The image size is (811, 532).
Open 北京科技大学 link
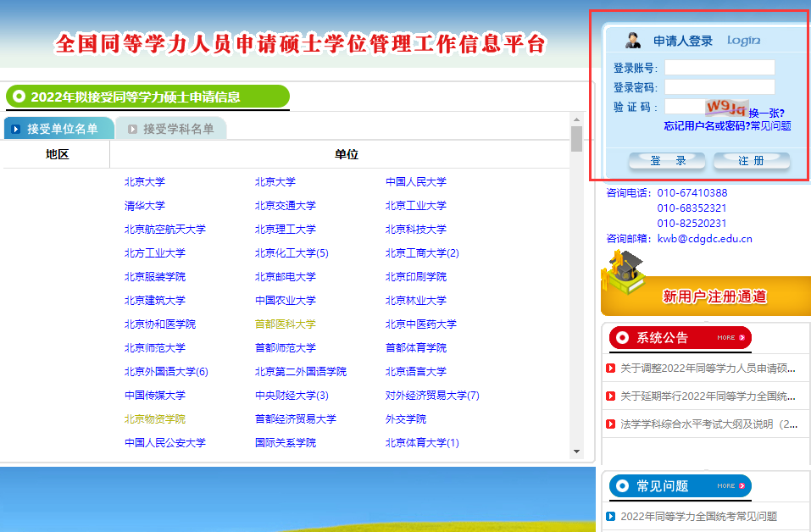(x=416, y=229)
